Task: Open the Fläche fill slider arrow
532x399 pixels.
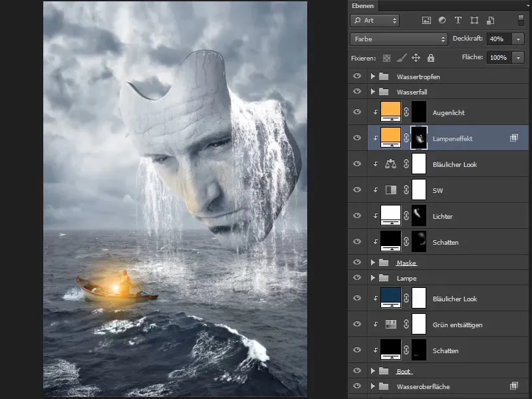Action: click(518, 58)
